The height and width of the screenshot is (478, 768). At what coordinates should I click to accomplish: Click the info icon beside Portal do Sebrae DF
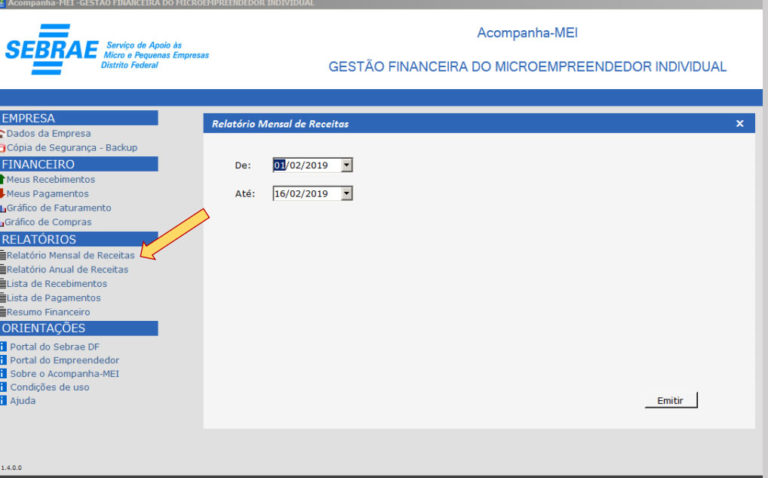click(x=3, y=347)
